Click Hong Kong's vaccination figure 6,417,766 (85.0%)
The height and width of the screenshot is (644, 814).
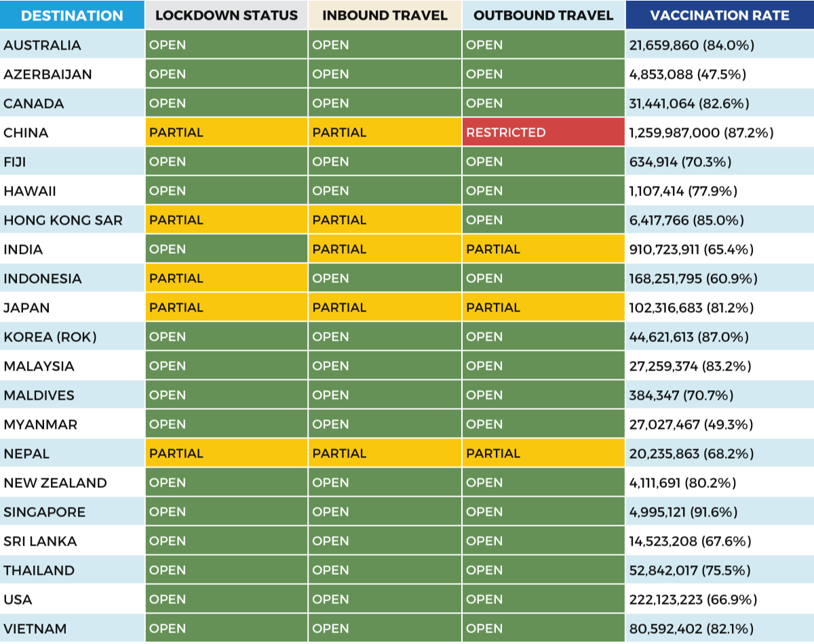point(686,221)
